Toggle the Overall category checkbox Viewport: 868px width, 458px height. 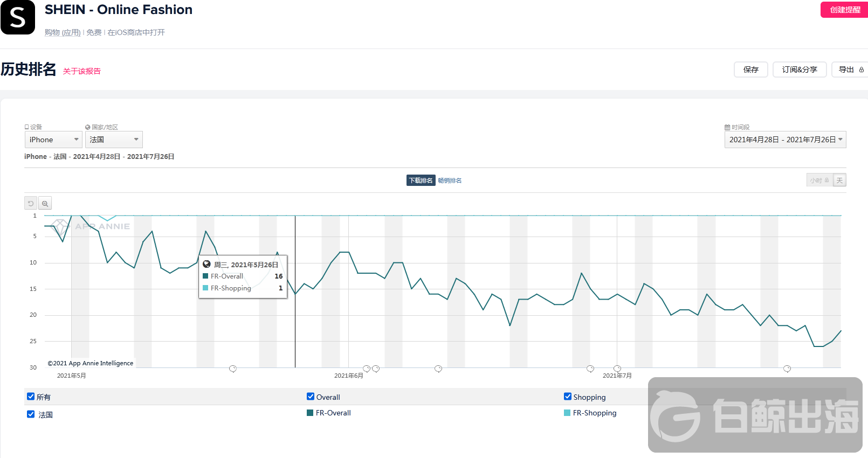click(x=311, y=397)
